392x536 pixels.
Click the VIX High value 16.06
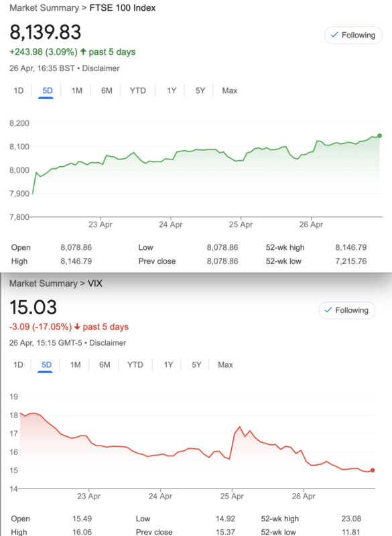pyautogui.click(x=82, y=532)
